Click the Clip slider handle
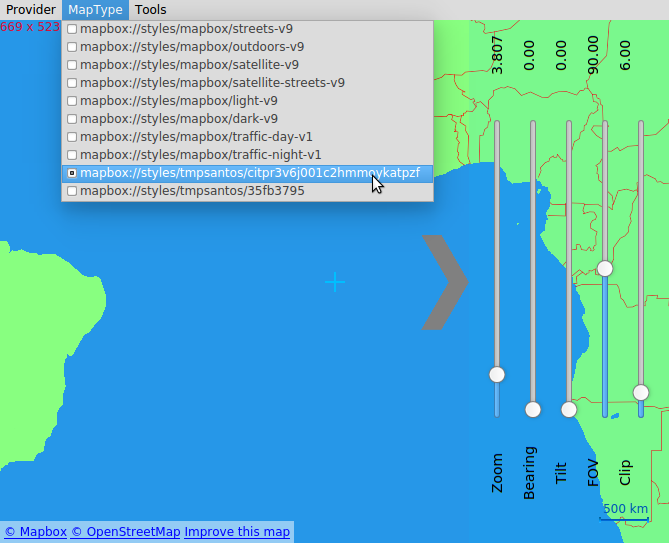Screen dimensions: 669x543 [x=641, y=392]
